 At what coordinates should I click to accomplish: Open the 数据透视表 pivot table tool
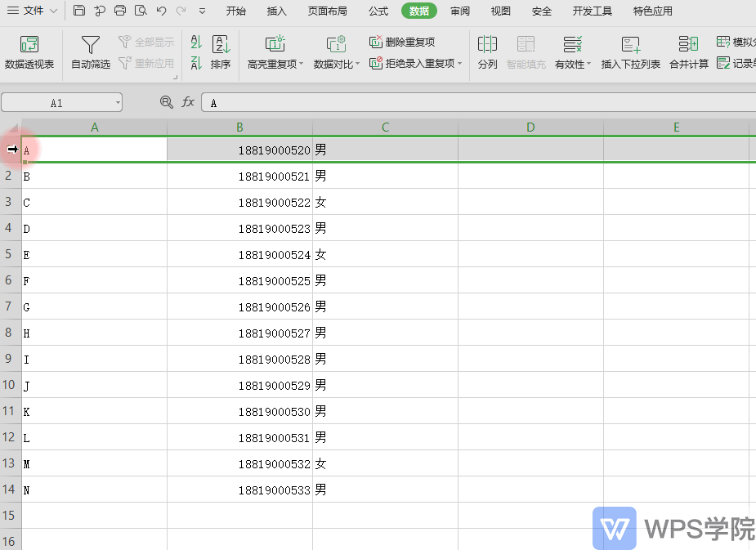(x=29, y=52)
